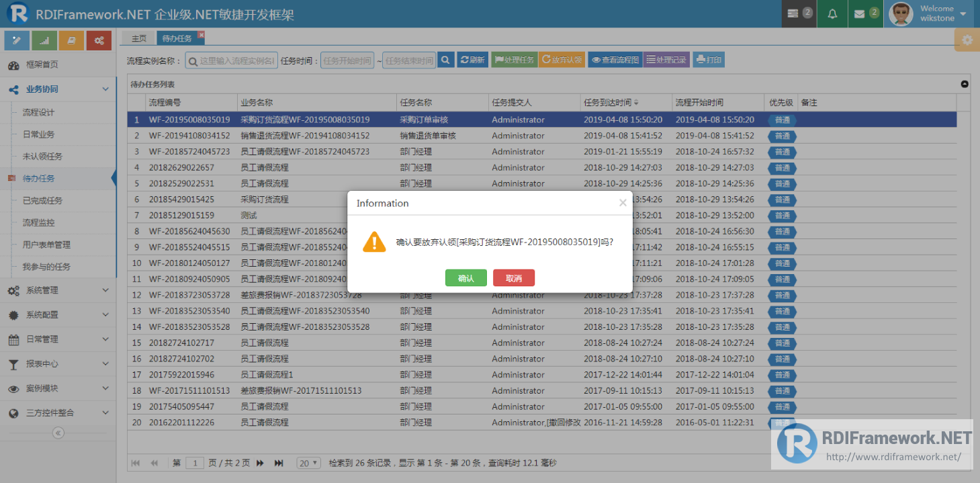Image resolution: width=980 pixels, height=483 pixels.
Task: Open 流程设计 in the sidebar
Action: pos(58,112)
